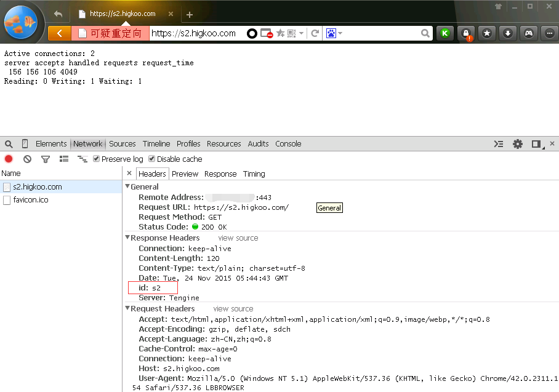This screenshot has width=559, height=392.
Task: Toggle the Disable cache checkbox
Action: click(151, 159)
